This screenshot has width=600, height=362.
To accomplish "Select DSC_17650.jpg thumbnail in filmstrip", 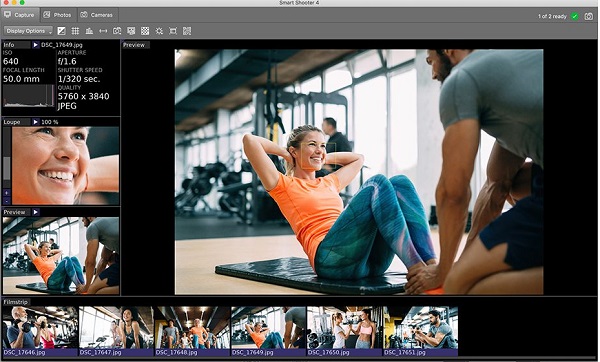I will 344,331.
